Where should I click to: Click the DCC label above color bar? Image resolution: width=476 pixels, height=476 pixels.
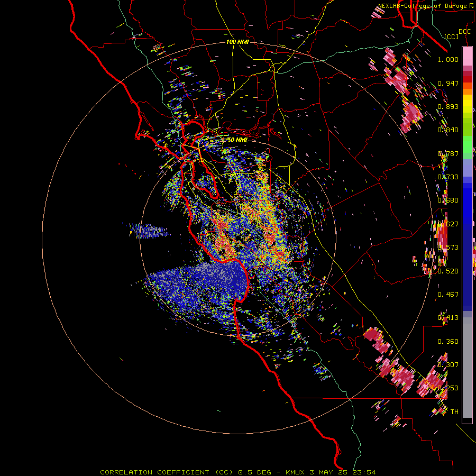[x=464, y=32]
